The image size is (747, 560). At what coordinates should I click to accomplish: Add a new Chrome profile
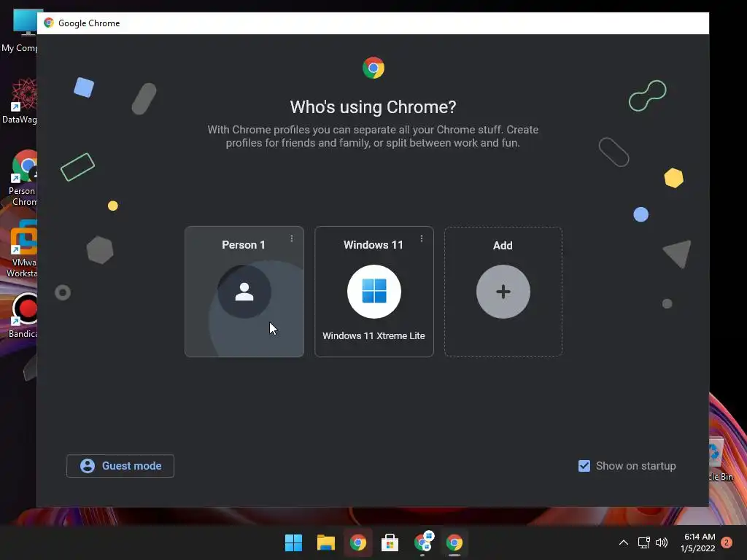coord(503,292)
